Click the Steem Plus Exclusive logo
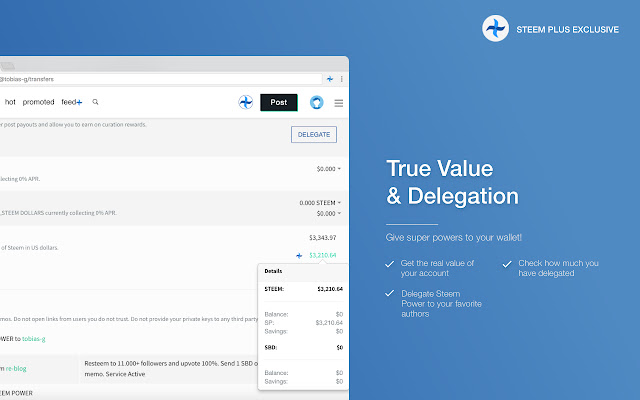This screenshot has width=640, height=400. pos(495,29)
